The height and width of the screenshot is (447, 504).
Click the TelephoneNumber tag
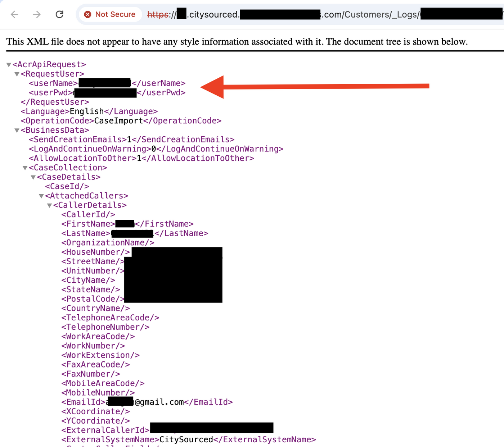click(105, 327)
